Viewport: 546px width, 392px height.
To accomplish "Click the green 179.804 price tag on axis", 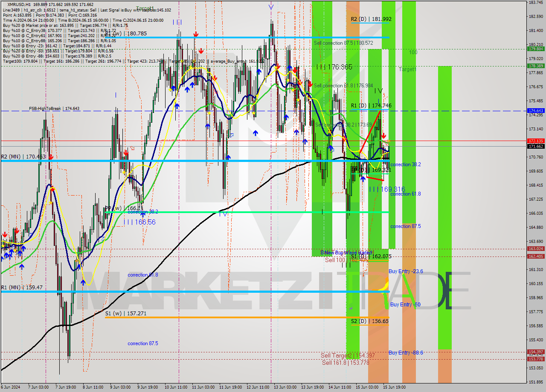I will tap(536, 49).
